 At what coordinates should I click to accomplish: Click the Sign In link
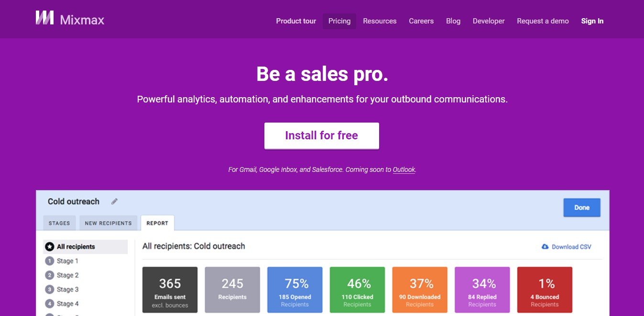point(592,21)
